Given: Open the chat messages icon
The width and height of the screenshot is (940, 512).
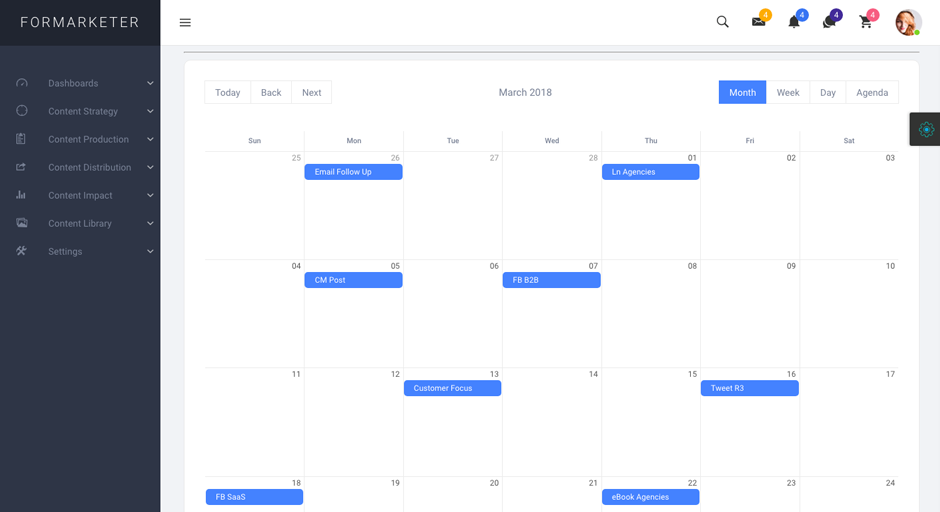Looking at the screenshot, I should pyautogui.click(x=829, y=22).
